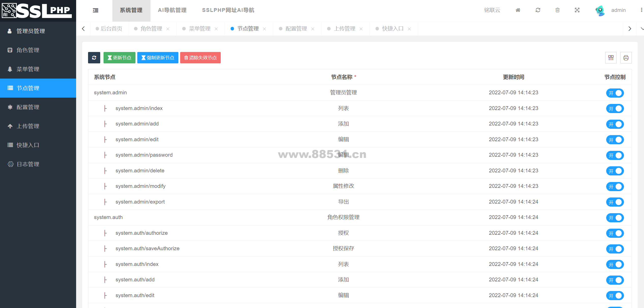Click the green 更新节点 button
Viewport: 644px width, 308px height.
[x=119, y=58]
